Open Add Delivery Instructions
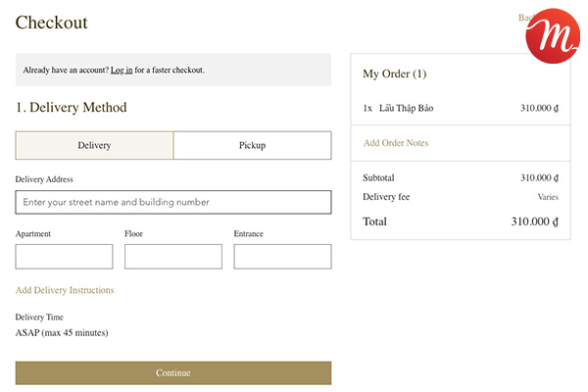 (65, 290)
